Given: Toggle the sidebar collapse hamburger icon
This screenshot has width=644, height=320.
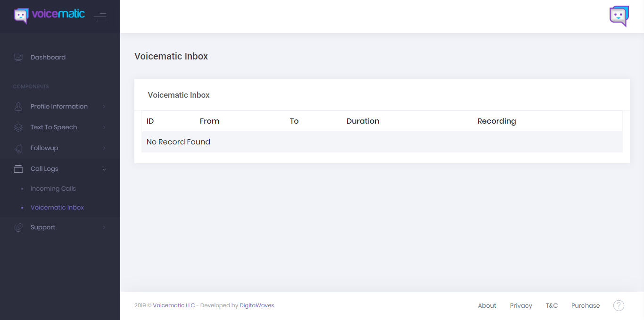Looking at the screenshot, I should (x=100, y=17).
